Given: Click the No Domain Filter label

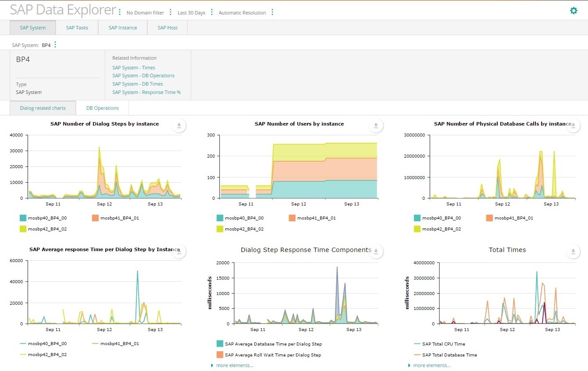Looking at the screenshot, I should point(145,13).
